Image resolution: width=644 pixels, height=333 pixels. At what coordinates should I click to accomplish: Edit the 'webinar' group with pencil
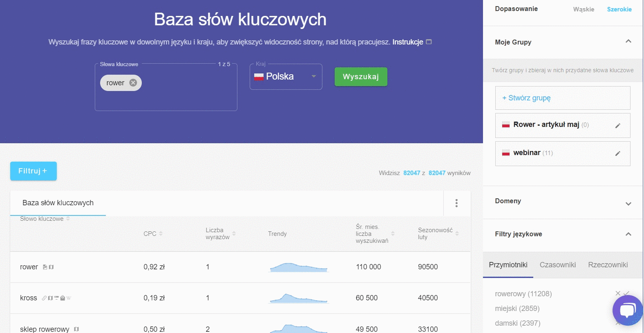click(618, 153)
